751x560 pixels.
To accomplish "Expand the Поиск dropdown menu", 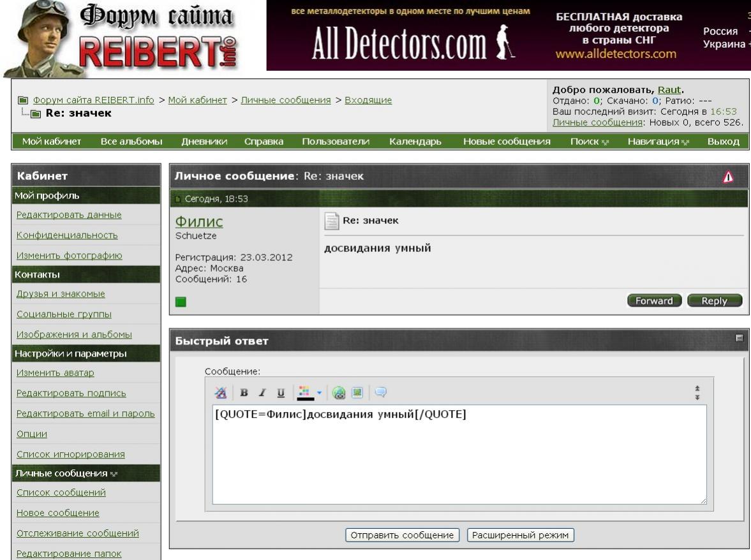I will (589, 142).
